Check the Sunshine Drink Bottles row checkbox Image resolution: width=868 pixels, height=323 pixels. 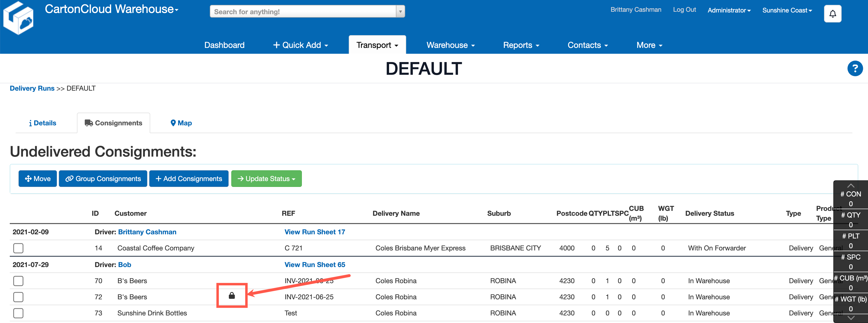tap(18, 313)
